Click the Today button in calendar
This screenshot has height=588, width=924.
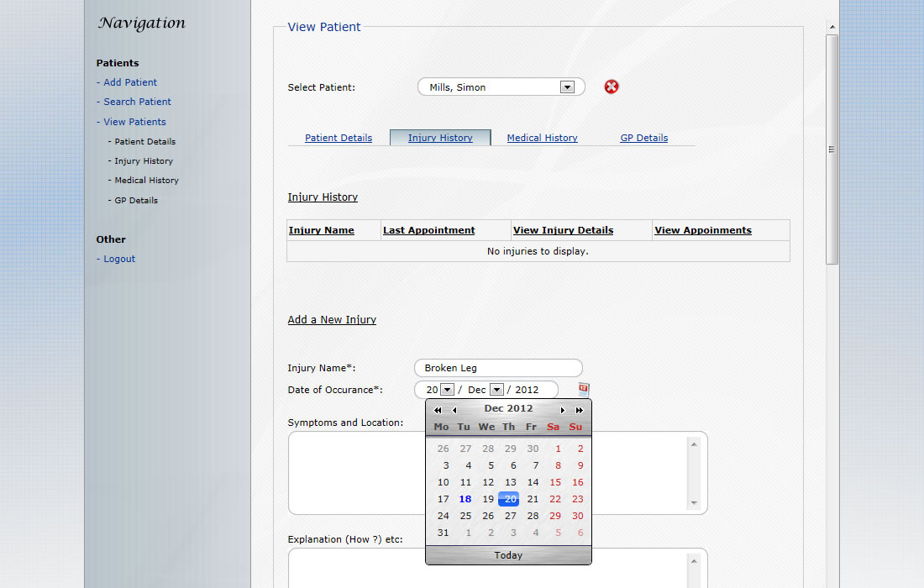coord(508,555)
